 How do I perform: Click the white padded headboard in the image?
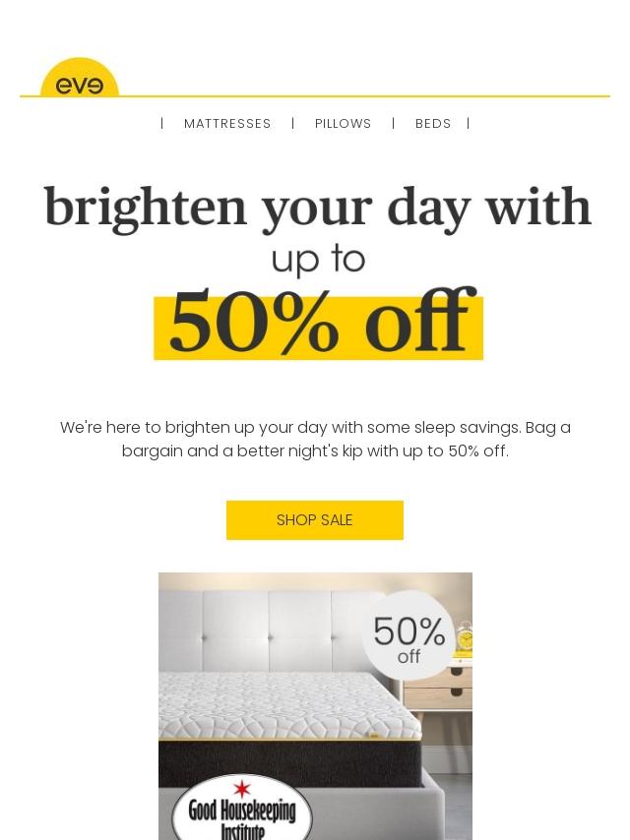point(268,631)
